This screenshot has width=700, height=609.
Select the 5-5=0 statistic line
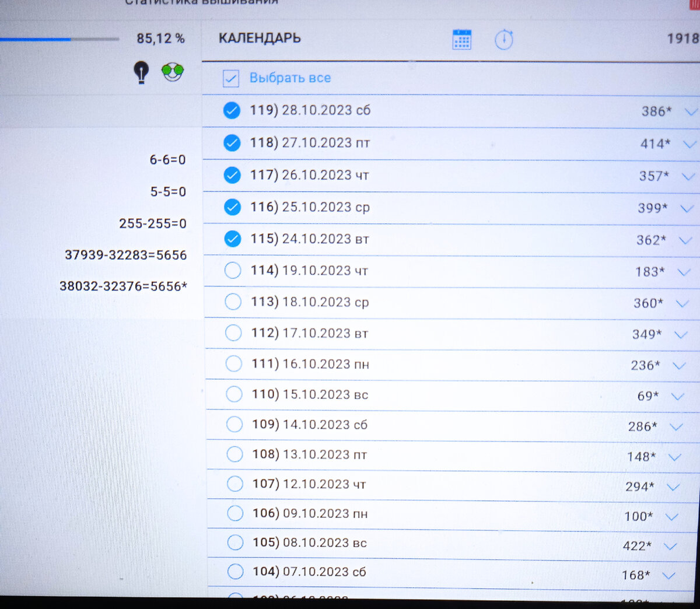coord(168,192)
